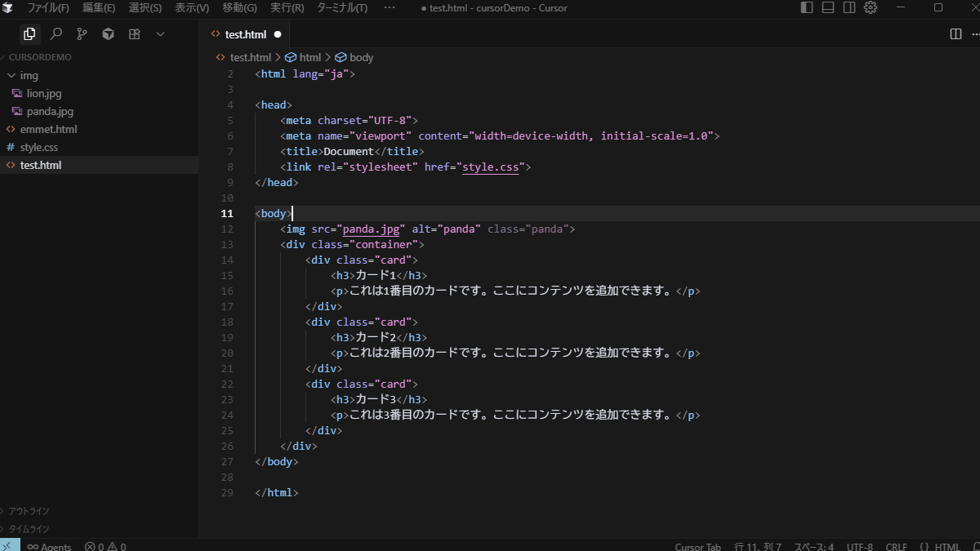Open the 実行(R) menu
The height and width of the screenshot is (551, 980).
[x=287, y=7]
